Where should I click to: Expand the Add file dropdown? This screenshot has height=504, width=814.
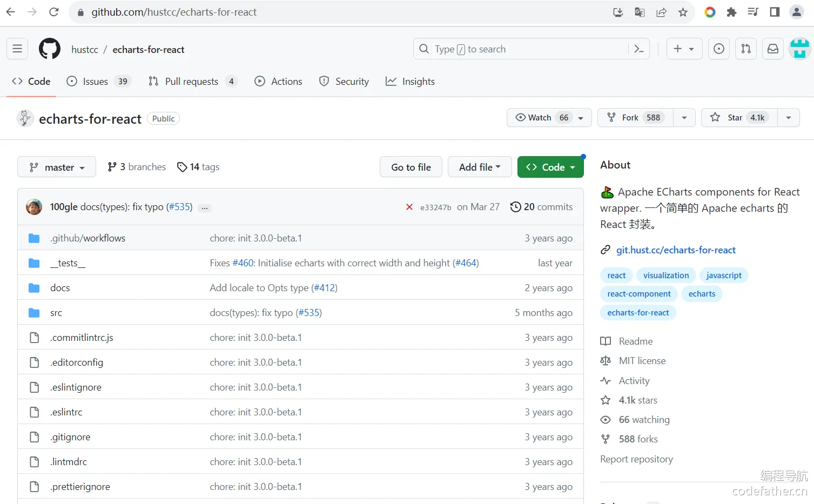pos(480,167)
